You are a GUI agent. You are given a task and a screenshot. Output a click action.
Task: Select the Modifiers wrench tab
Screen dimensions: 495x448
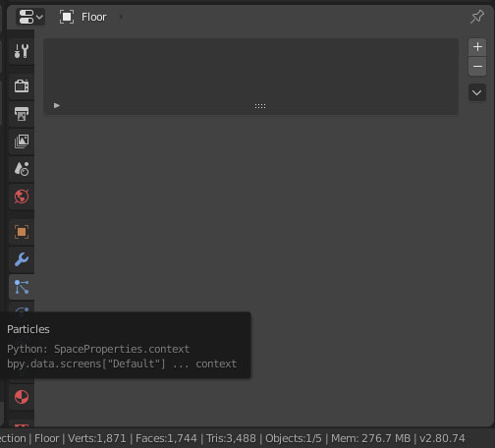(x=22, y=259)
